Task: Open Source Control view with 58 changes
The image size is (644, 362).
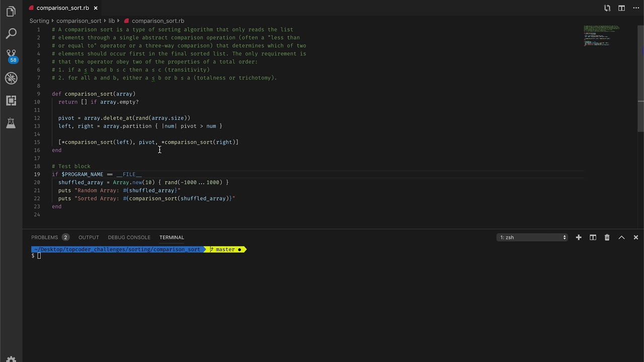Action: click(11, 56)
